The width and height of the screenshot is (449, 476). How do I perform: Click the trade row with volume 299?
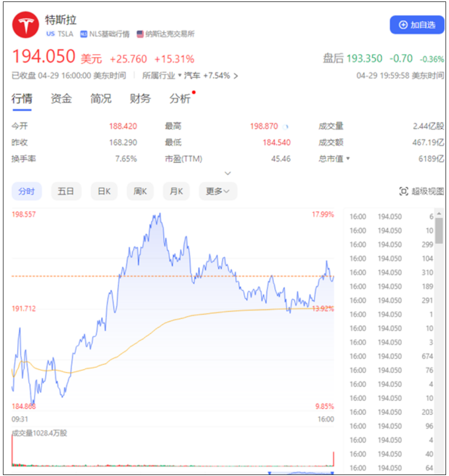(391, 244)
